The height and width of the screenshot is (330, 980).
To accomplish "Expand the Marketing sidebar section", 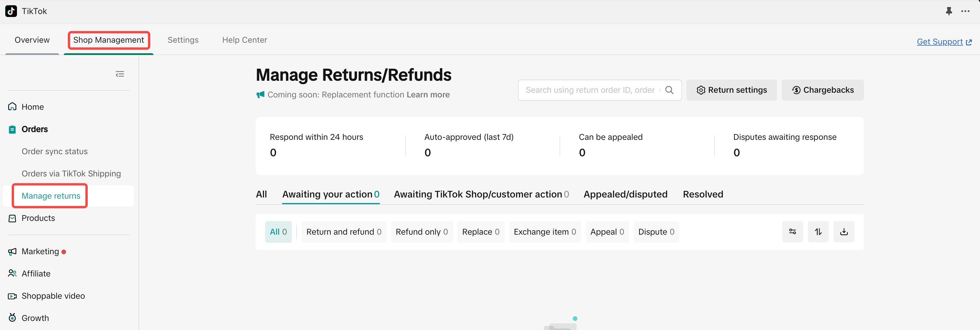I will point(40,252).
